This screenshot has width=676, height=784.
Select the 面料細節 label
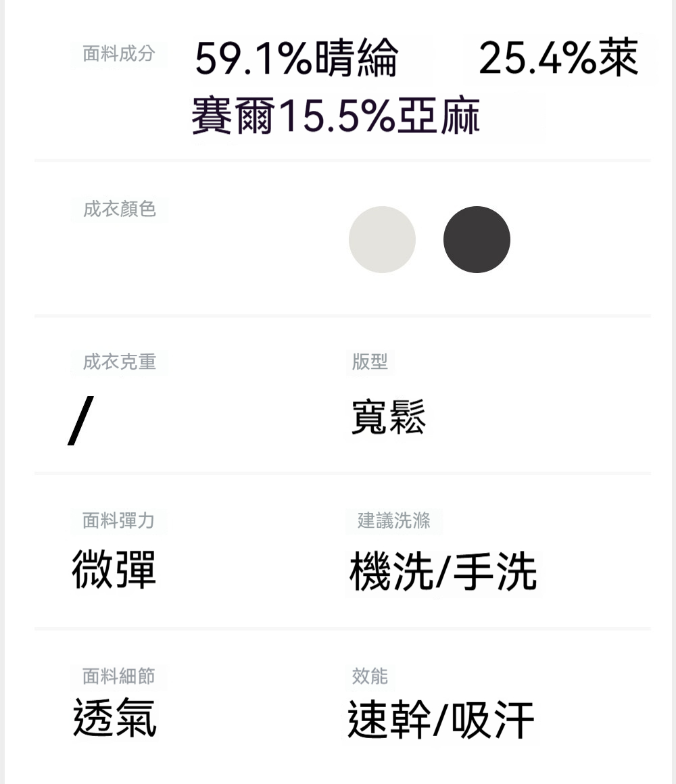(x=118, y=676)
